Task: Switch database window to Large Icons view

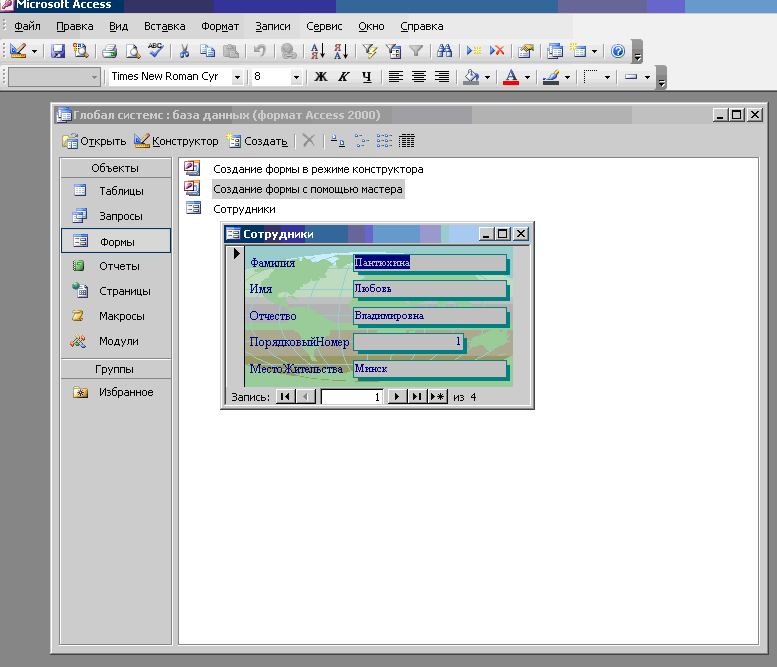Action: pyautogui.click(x=338, y=141)
